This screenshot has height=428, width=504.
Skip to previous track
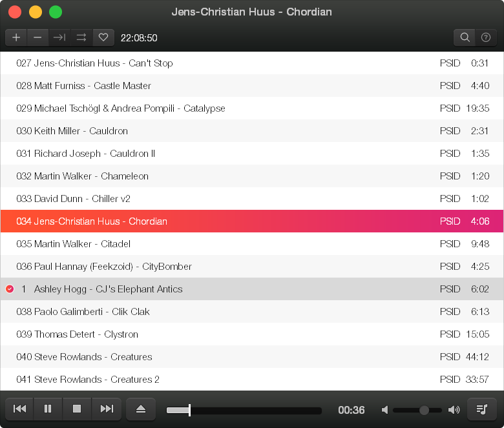pos(19,409)
